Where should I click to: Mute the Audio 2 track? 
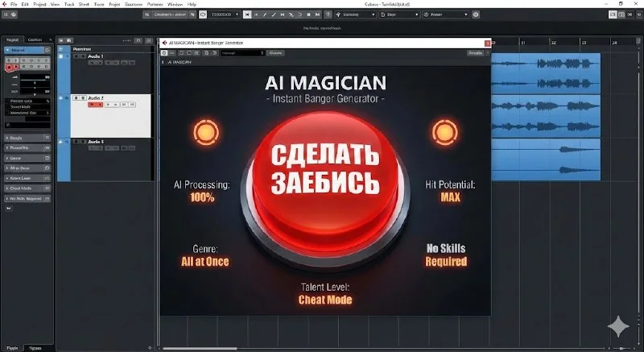[x=76, y=98]
